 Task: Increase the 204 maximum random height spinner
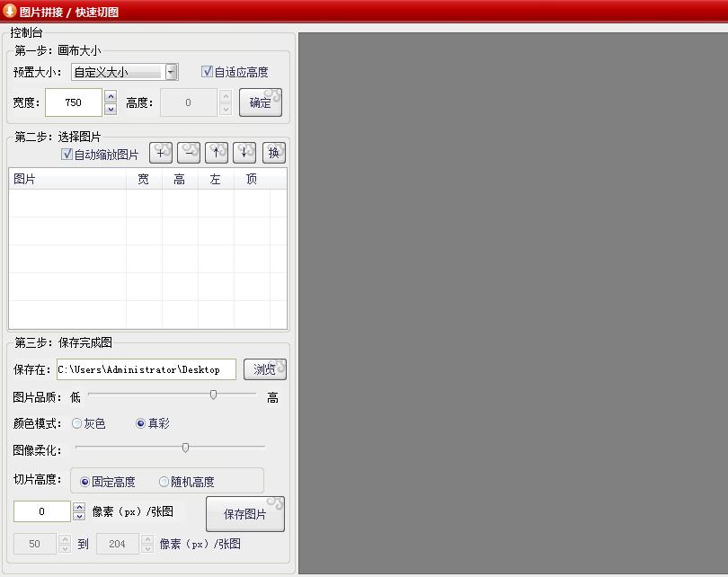click(x=147, y=539)
